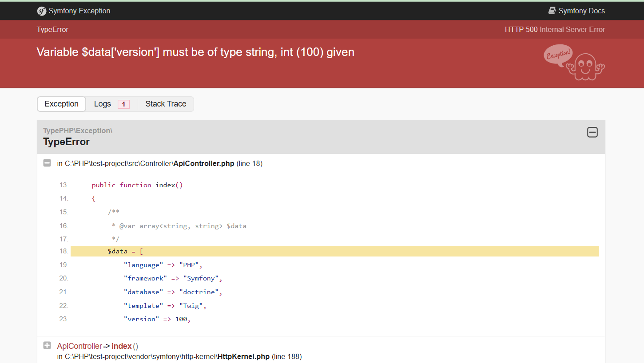The width and height of the screenshot is (644, 363).
Task: Click the index method name in trace
Action: (121, 346)
